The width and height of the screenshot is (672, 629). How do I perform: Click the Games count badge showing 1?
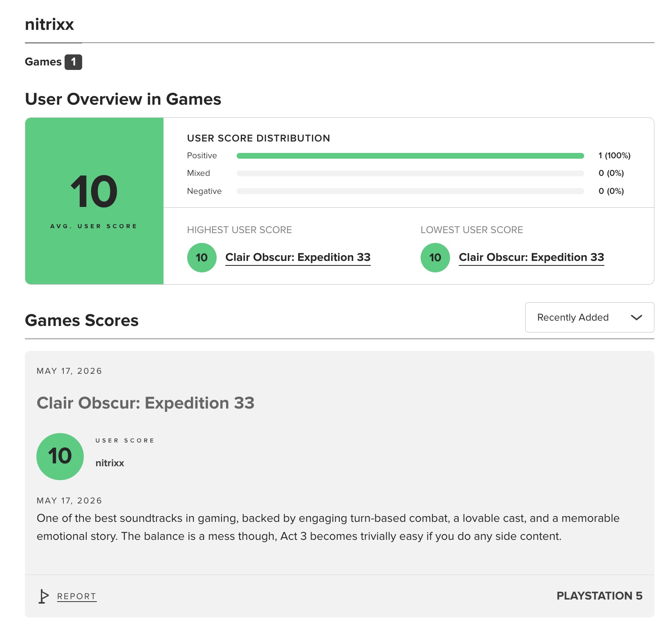click(73, 62)
